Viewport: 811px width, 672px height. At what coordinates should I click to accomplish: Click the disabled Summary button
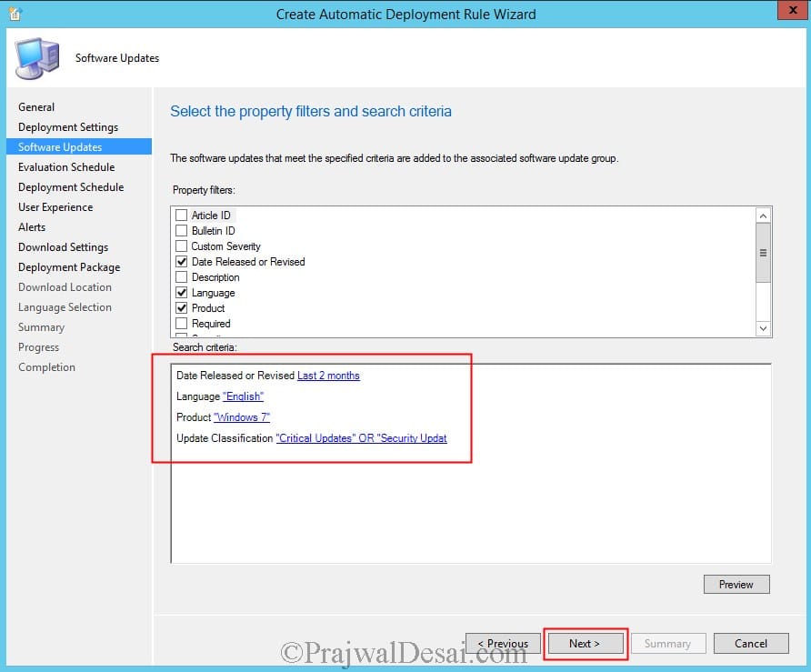(668, 644)
